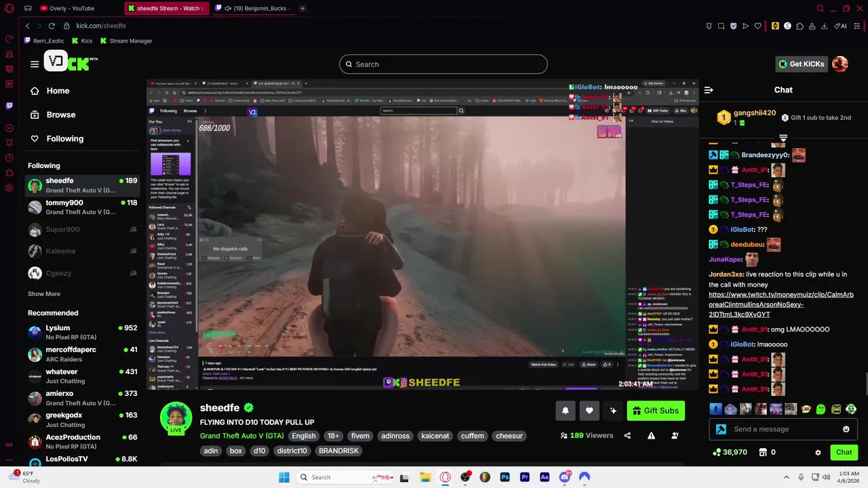
Task: Click the notification bell under the stream
Action: coord(566,411)
